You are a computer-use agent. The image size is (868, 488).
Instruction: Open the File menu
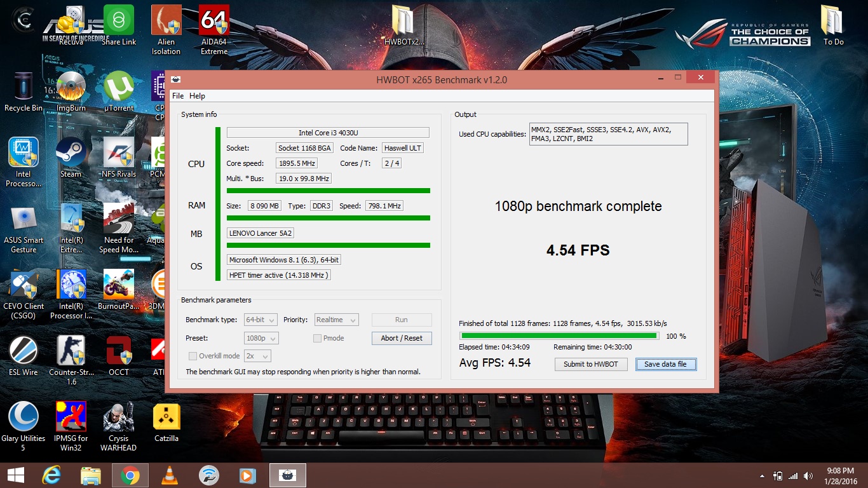(178, 96)
